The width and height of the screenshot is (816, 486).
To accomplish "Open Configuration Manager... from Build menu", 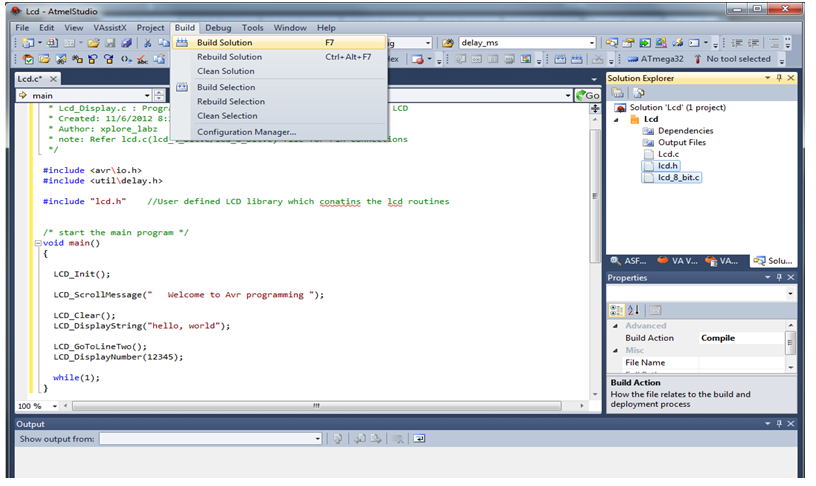I will pos(279,132).
